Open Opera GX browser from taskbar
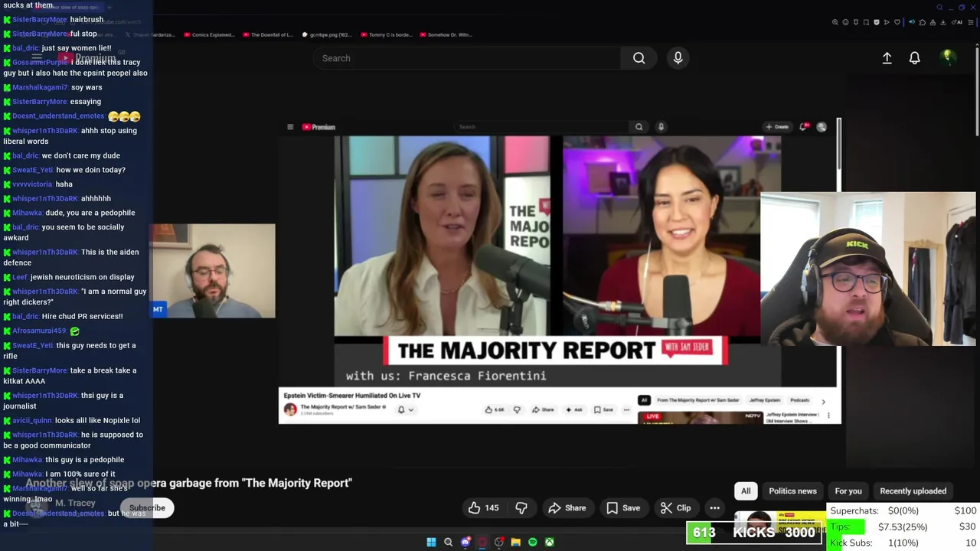This screenshot has width=980, height=551. (x=482, y=542)
